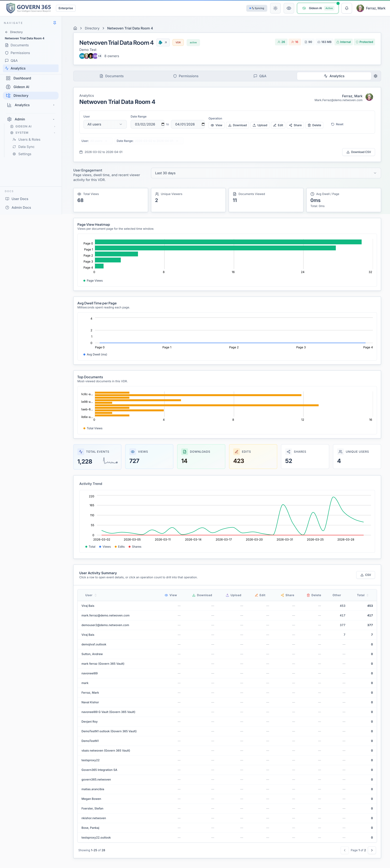Viewport: 390px width, 868px height.
Task: Open the Last 30 days dropdown
Action: (x=266, y=173)
